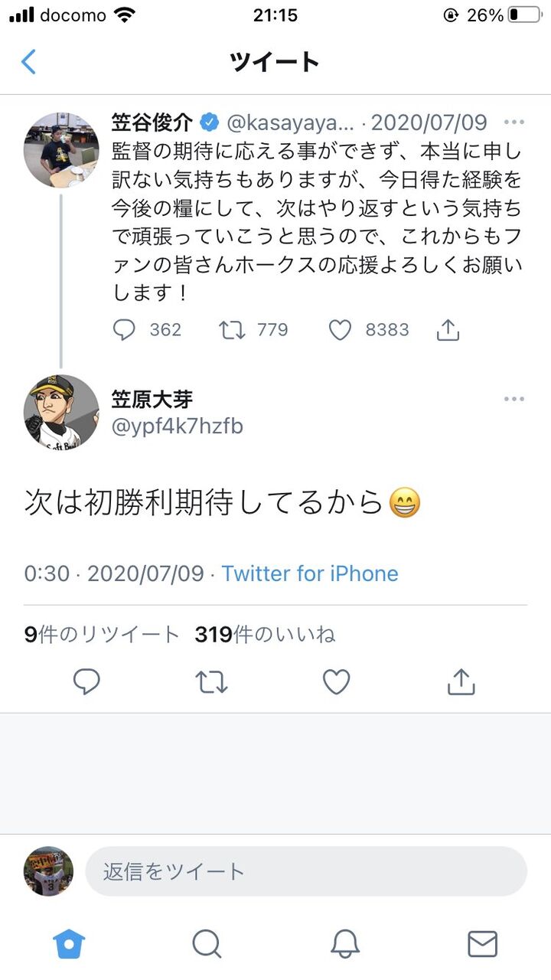
Task: Like 笠原大芽's main tweet
Action: (x=336, y=681)
